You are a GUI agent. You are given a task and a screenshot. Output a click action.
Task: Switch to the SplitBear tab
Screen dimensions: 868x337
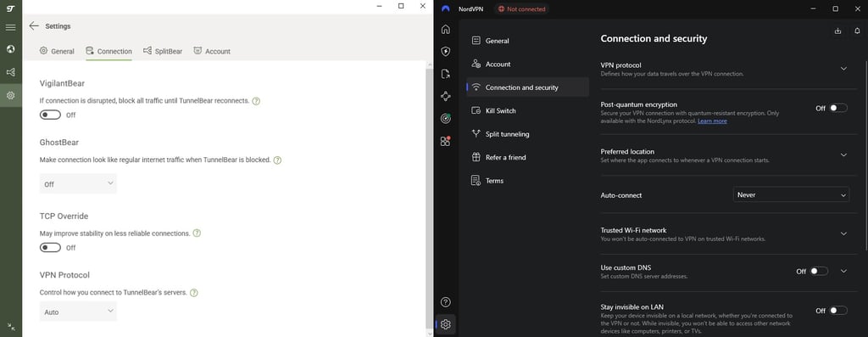pyautogui.click(x=163, y=51)
